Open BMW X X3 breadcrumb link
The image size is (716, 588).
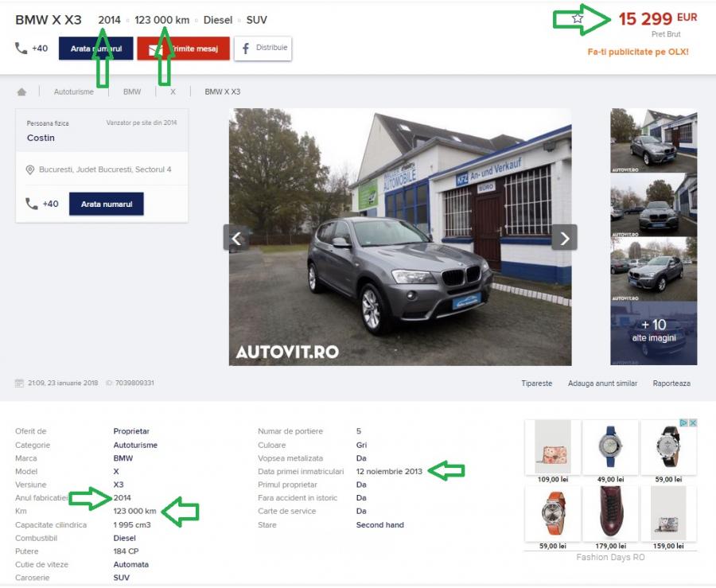(x=222, y=92)
